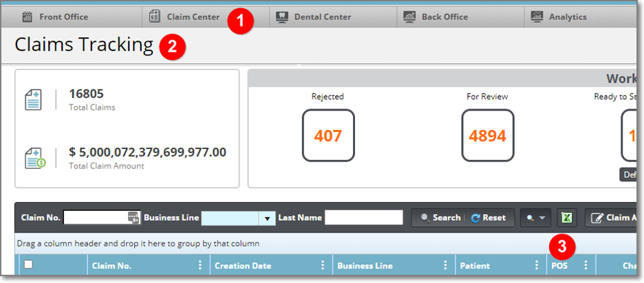The image size is (644, 283).
Task: Click the lookup icon in Claim No. field
Action: tap(133, 218)
